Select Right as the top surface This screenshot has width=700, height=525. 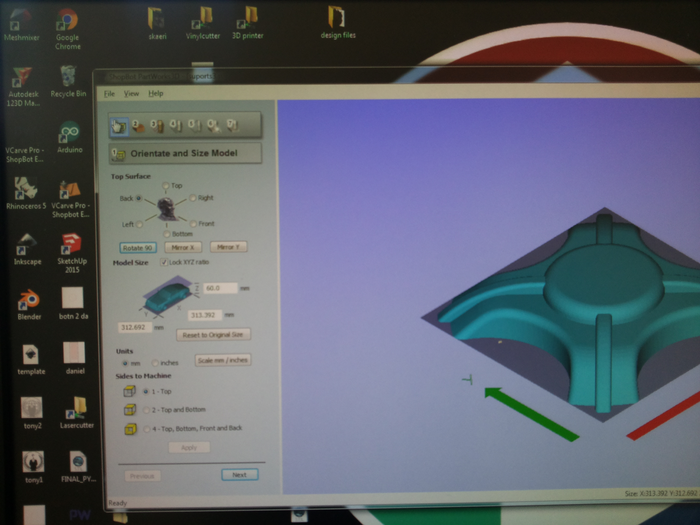pyautogui.click(x=193, y=197)
